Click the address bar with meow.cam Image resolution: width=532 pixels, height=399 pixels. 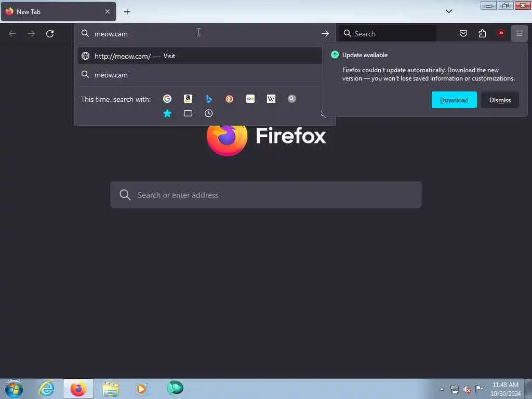coord(205,34)
